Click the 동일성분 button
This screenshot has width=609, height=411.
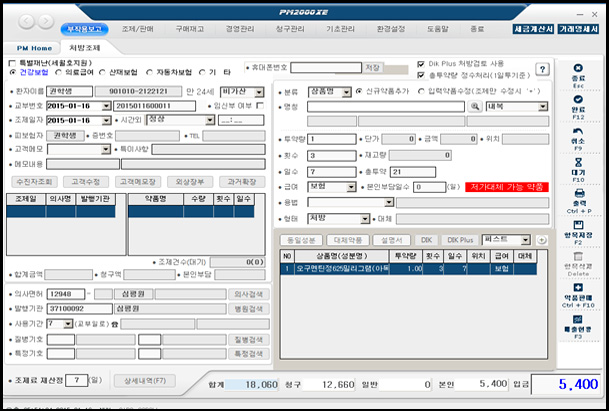301,240
